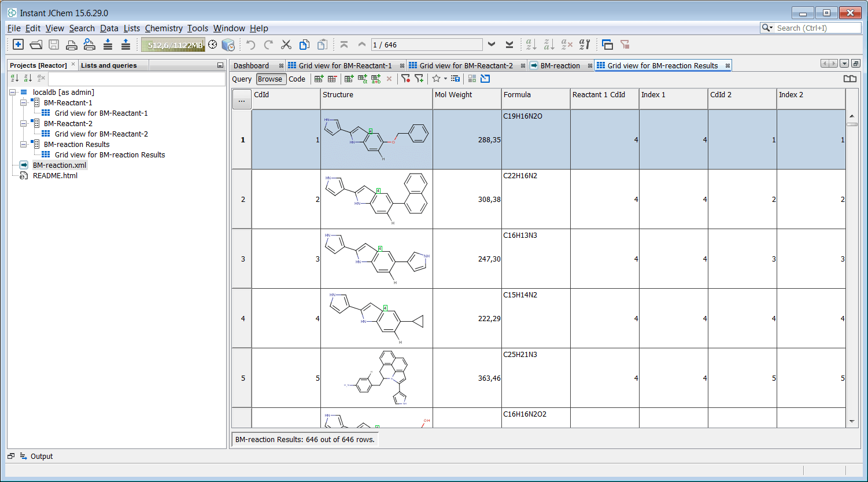868x482 pixels.
Task: Switch to Grid view for BM-Reactant-2 tab
Action: point(466,65)
